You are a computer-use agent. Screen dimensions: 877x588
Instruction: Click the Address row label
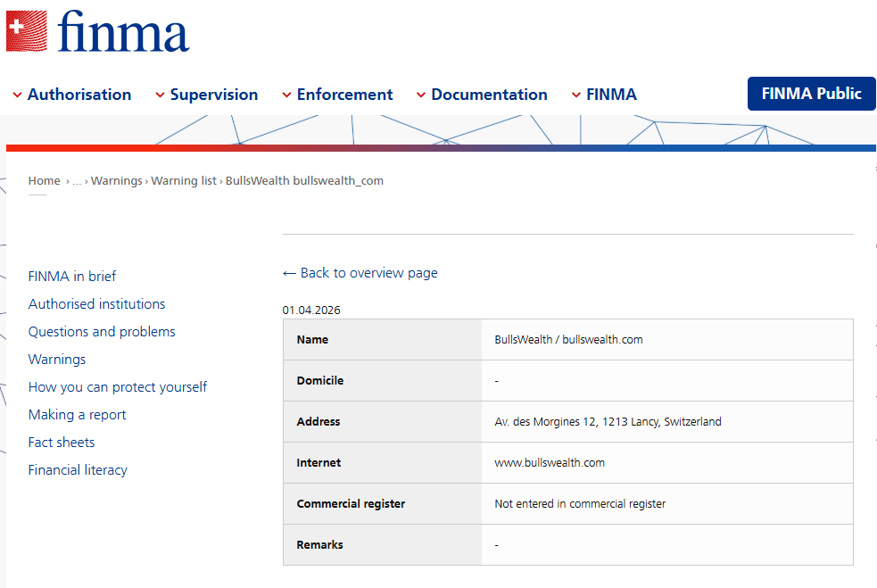coord(319,422)
